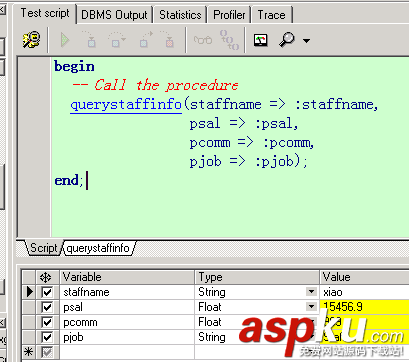The image size is (409, 363).
Task: Click the magnifier search icon
Action: pyautogui.click(x=287, y=40)
